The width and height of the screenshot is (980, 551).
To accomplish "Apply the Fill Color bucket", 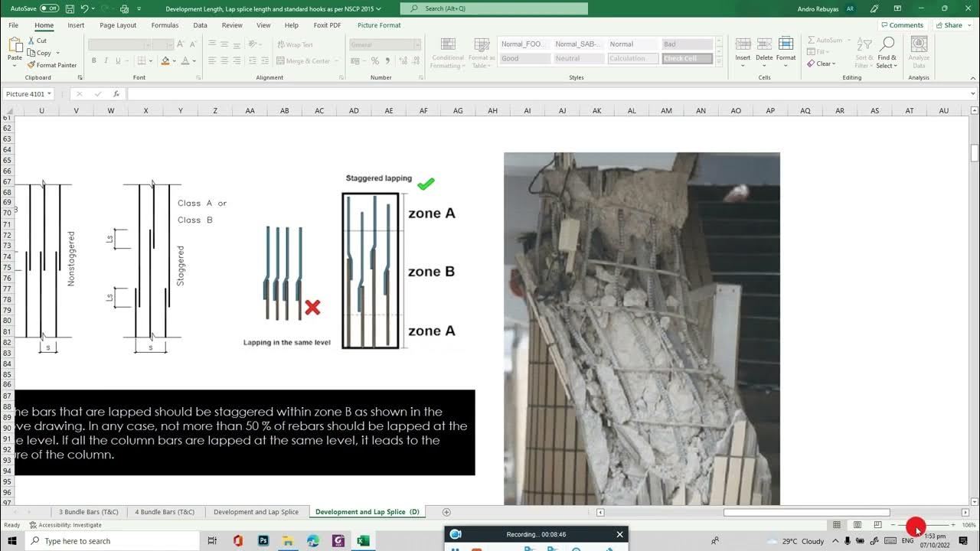I will [165, 60].
